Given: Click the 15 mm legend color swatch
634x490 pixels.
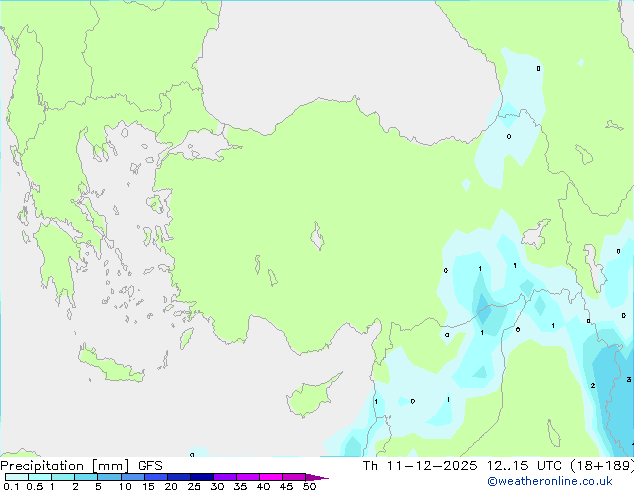Looking at the screenshot, I should pyautogui.click(x=155, y=477).
